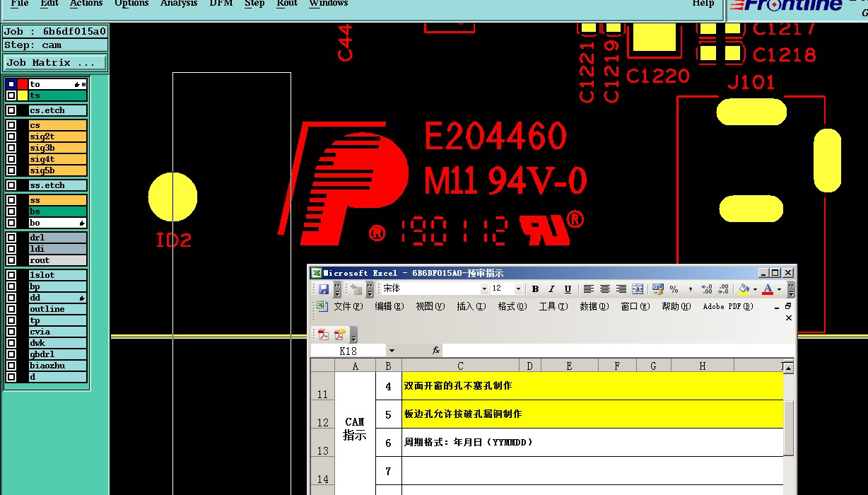The image size is (868, 495).
Task: Click the Excel vertical scrollbar thumb
Action: [x=789, y=427]
